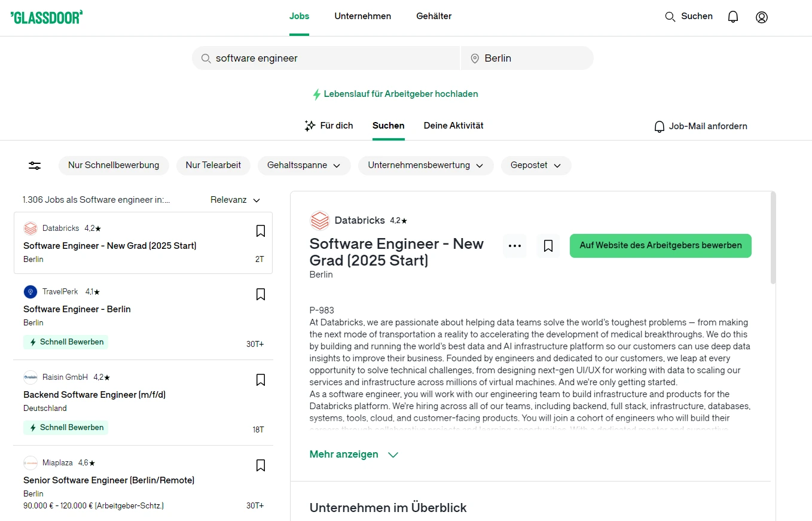Click the filter sliders icon
The height and width of the screenshot is (521, 812).
pyautogui.click(x=35, y=166)
